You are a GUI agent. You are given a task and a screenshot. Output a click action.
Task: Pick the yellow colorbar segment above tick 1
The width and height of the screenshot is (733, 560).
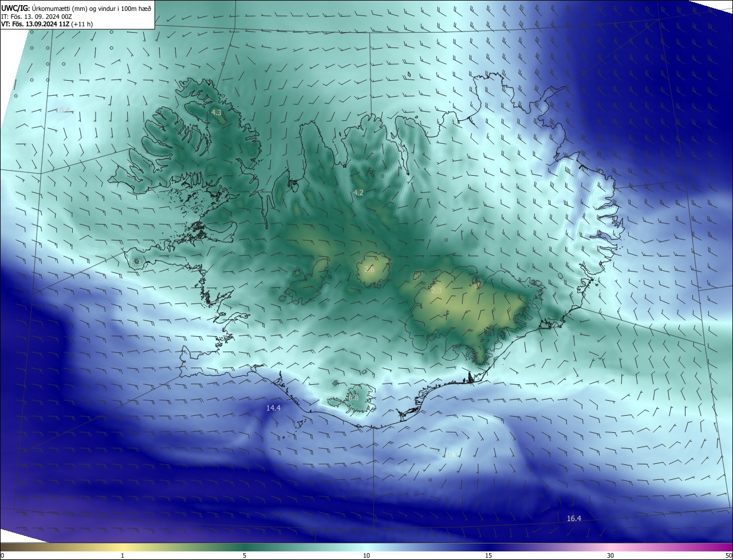click(x=123, y=547)
